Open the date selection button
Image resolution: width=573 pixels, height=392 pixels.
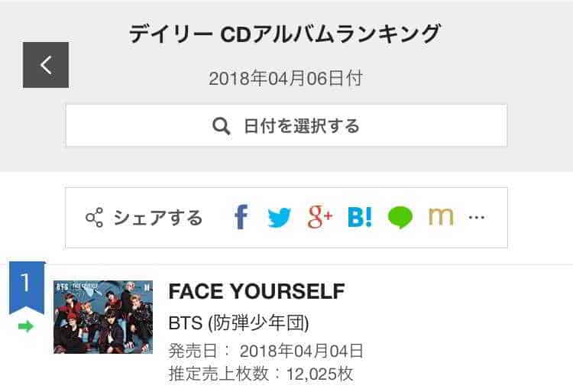[x=286, y=125]
